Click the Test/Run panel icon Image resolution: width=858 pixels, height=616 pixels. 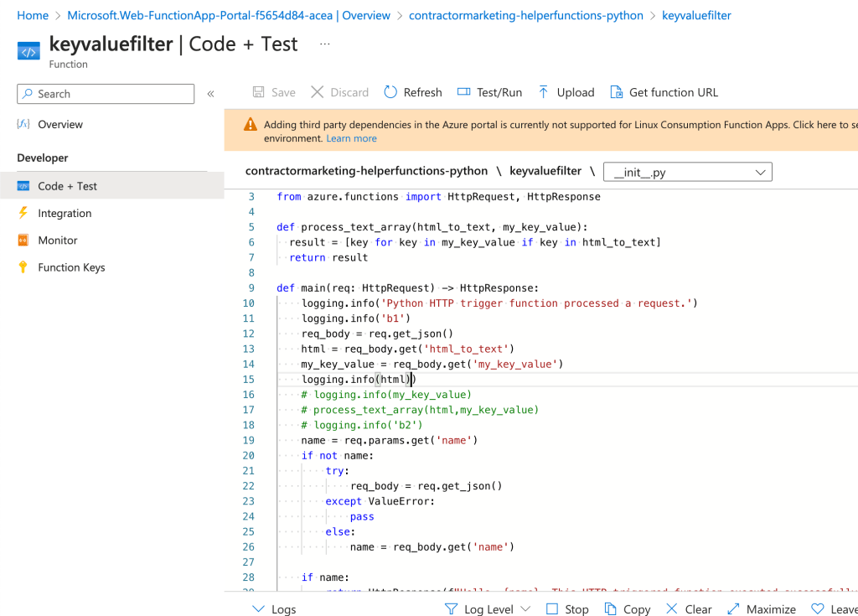pyautogui.click(x=463, y=92)
